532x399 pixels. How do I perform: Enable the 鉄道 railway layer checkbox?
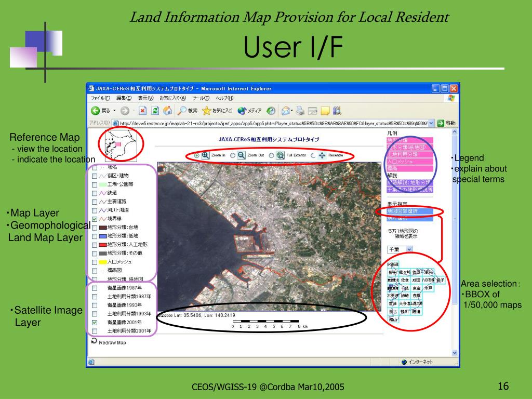(x=95, y=193)
